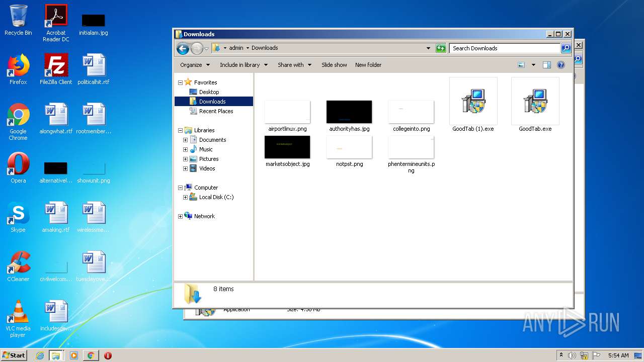Open Firefox desktop shortcut
The width and height of the screenshot is (644, 362).
point(18,69)
